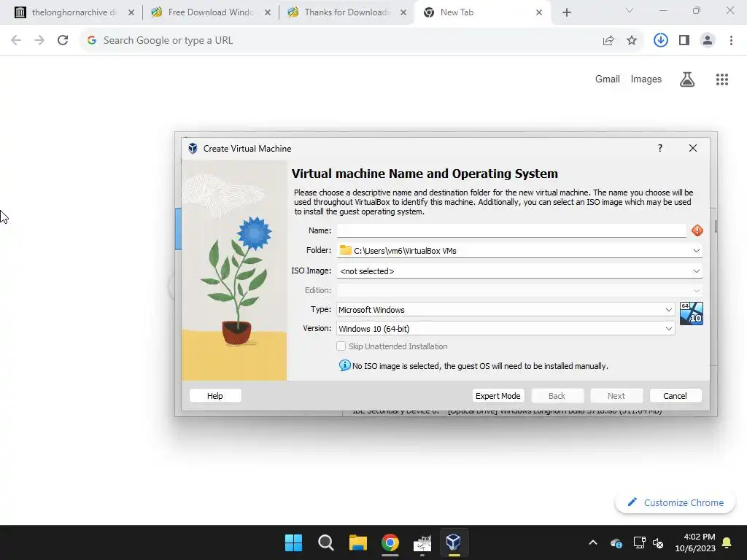Viewport: 747px width, 560px height.
Task: Open the Search Labs flask icon
Action: coord(687,79)
